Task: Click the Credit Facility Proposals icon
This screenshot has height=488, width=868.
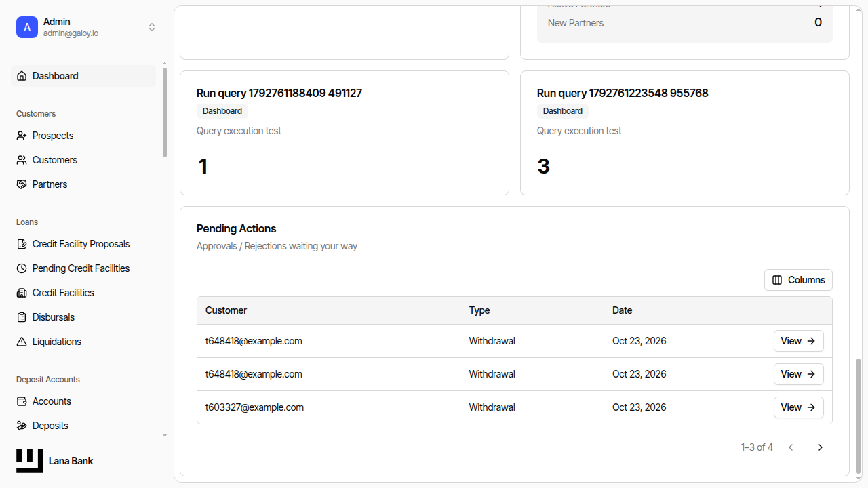Action: click(x=22, y=244)
